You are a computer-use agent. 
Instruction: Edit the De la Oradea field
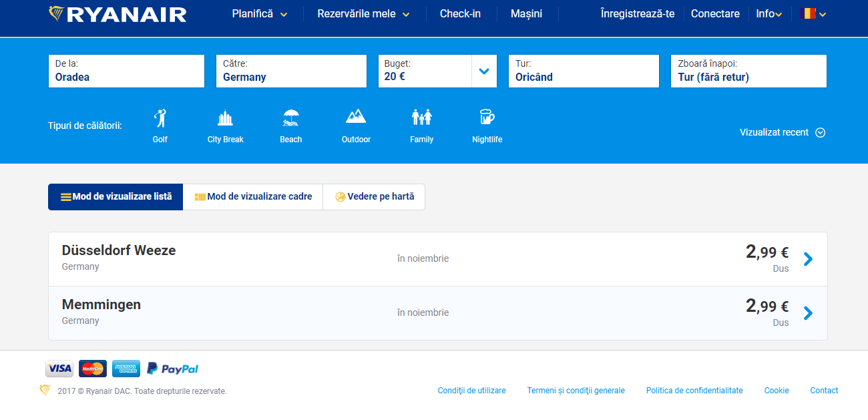[126, 71]
